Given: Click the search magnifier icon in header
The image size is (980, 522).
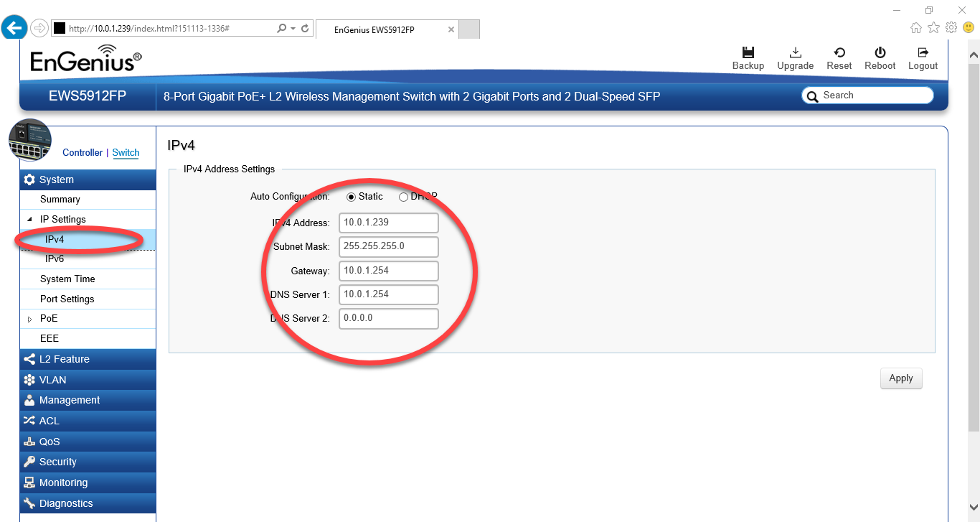Looking at the screenshot, I should (x=813, y=96).
